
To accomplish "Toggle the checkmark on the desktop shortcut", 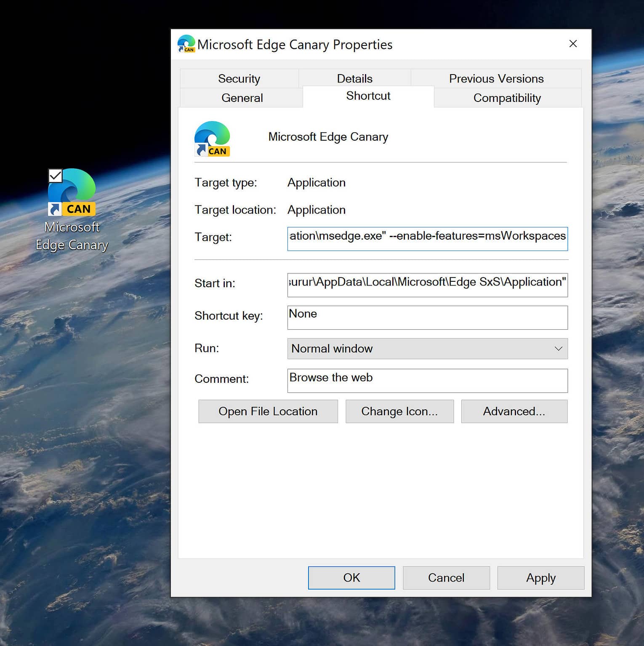I will pos(55,175).
